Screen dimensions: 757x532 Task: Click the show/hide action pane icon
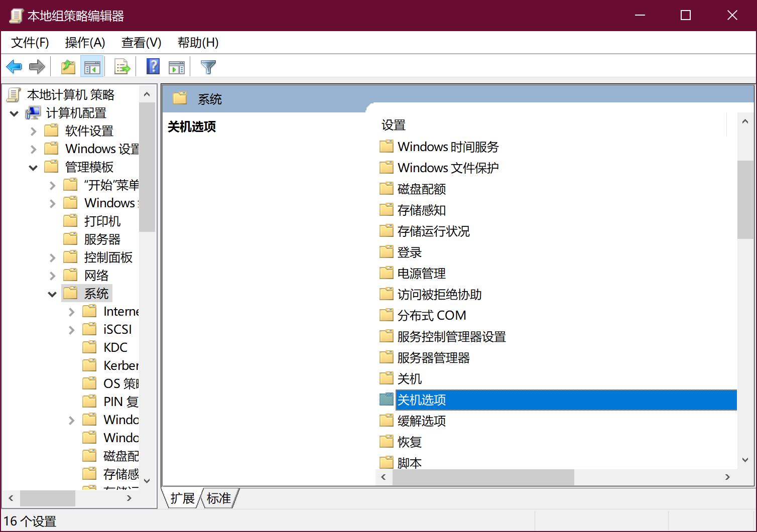point(176,66)
